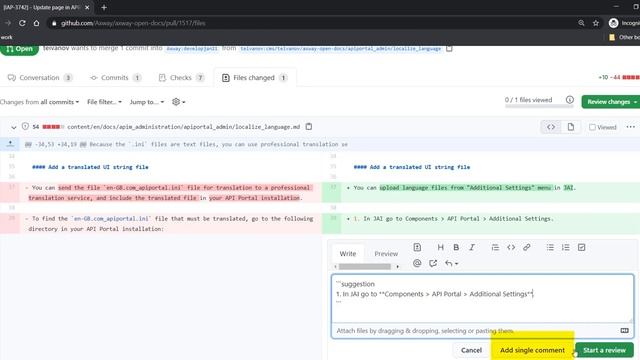Switch to the Conversation tab

click(x=40, y=78)
